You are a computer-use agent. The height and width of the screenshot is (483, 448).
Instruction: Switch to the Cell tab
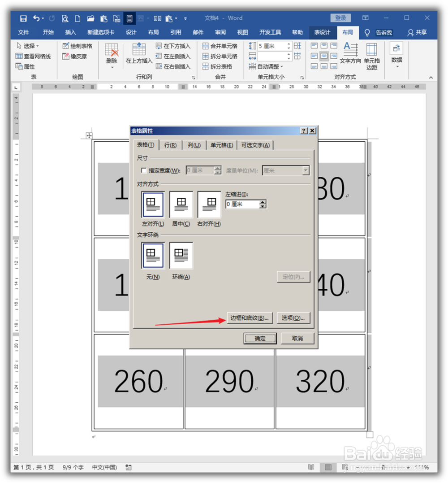[222, 145]
